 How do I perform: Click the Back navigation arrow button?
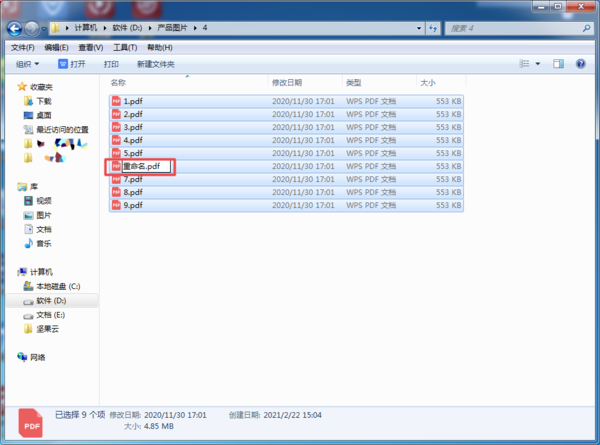click(x=15, y=27)
